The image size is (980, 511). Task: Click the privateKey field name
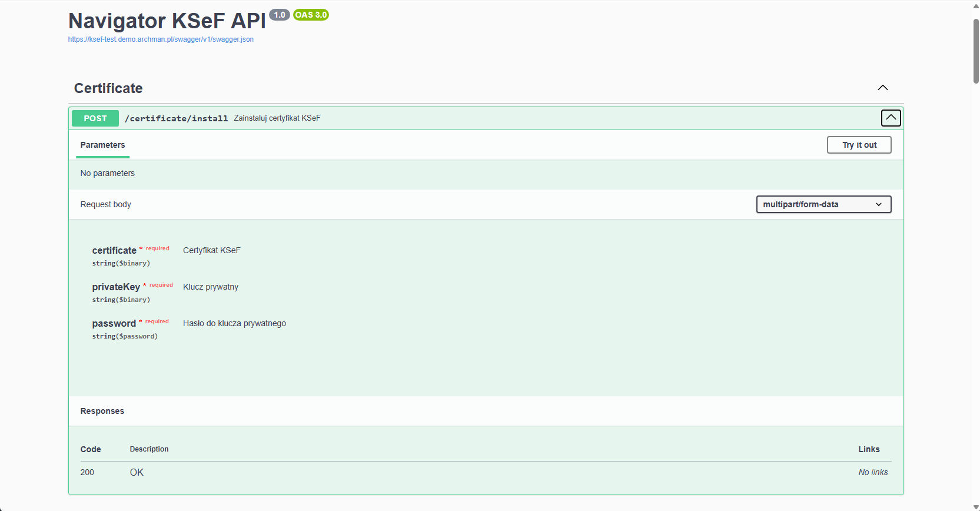click(x=116, y=287)
